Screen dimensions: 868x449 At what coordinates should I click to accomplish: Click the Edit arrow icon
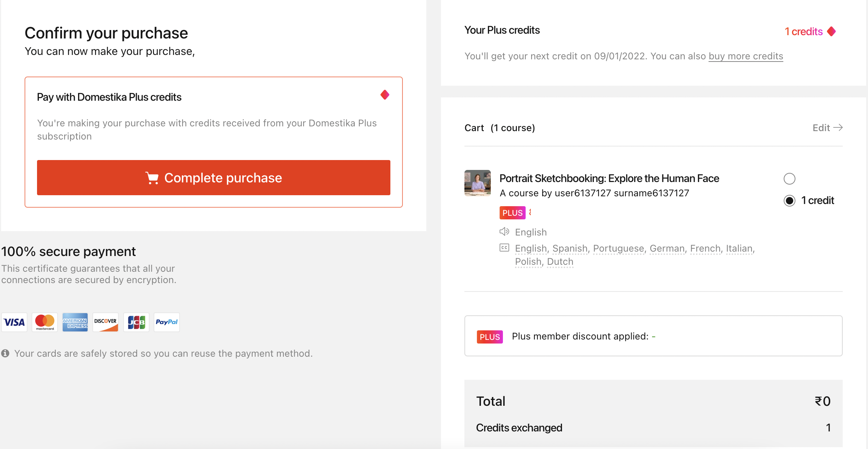point(838,127)
